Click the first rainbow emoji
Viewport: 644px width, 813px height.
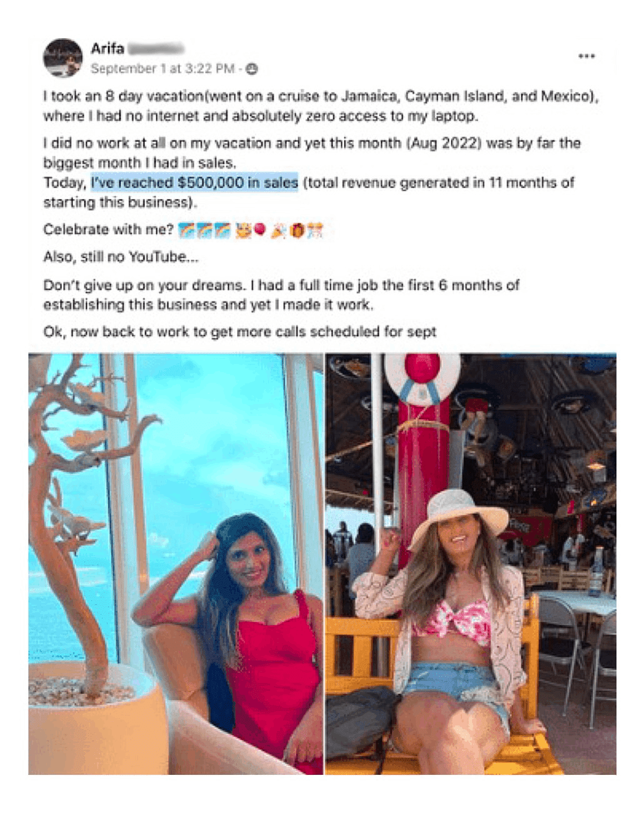[x=186, y=230]
